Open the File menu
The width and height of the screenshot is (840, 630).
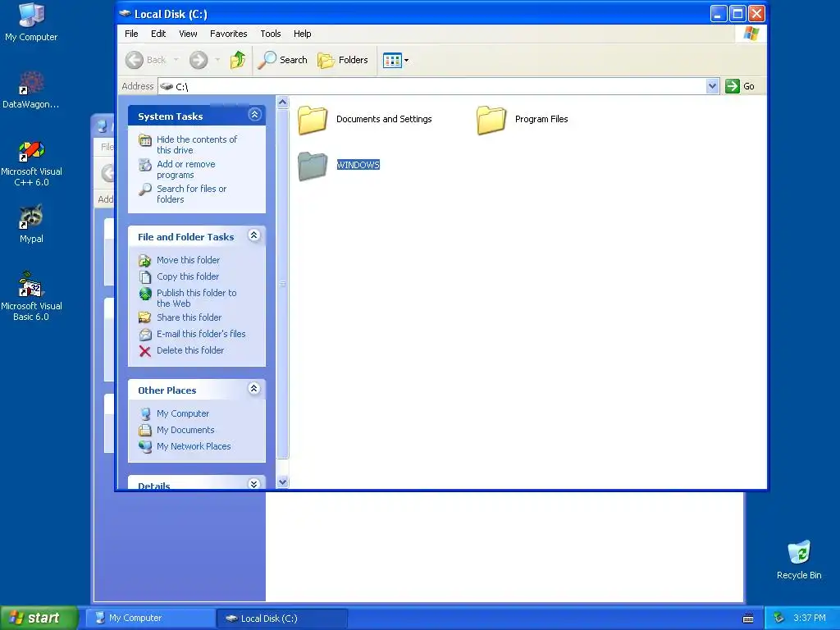pos(131,34)
